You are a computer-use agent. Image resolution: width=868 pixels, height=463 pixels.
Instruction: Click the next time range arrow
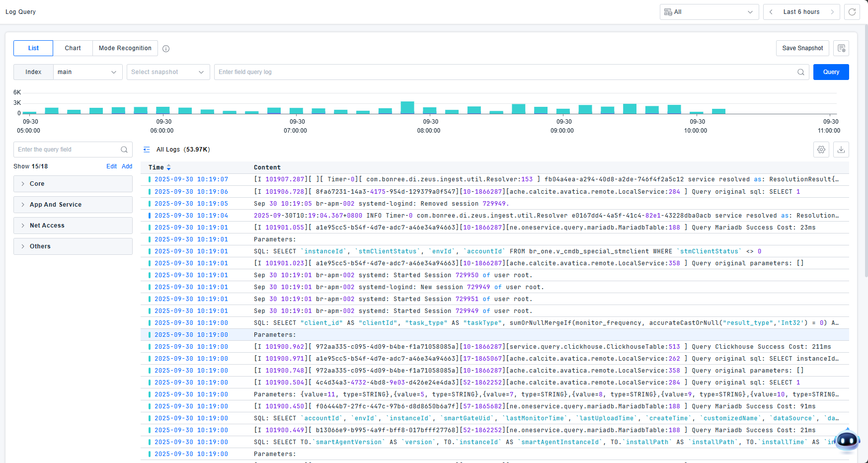(832, 12)
